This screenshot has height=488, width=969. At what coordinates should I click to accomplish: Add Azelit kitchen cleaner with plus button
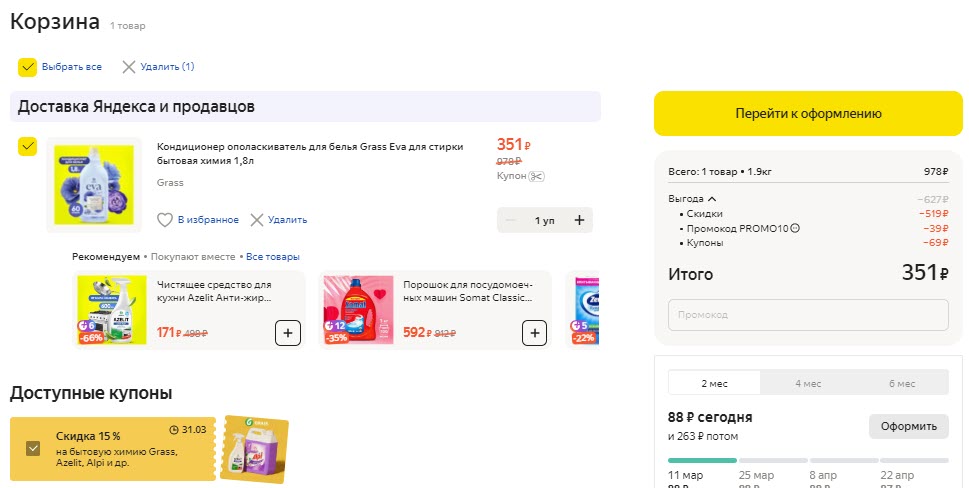[287, 333]
